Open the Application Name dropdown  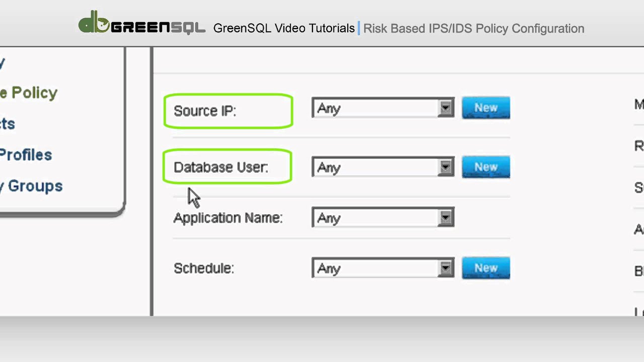[383, 218]
